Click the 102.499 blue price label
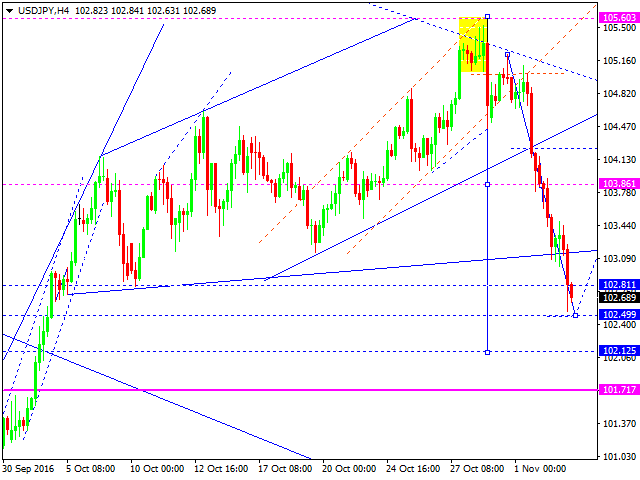This screenshot has height=480, width=640. [x=619, y=315]
